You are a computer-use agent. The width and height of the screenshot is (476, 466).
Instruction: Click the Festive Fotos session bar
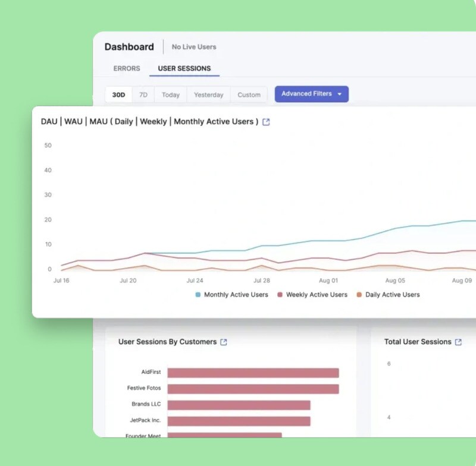click(253, 389)
